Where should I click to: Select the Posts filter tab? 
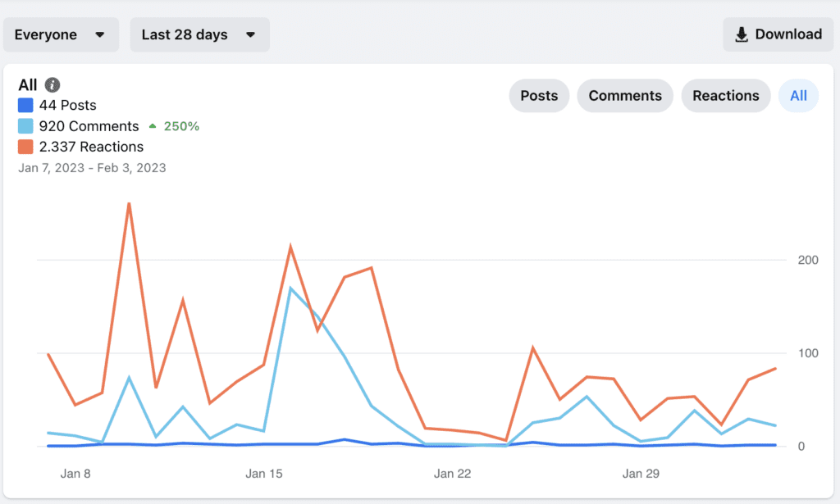pyautogui.click(x=539, y=96)
